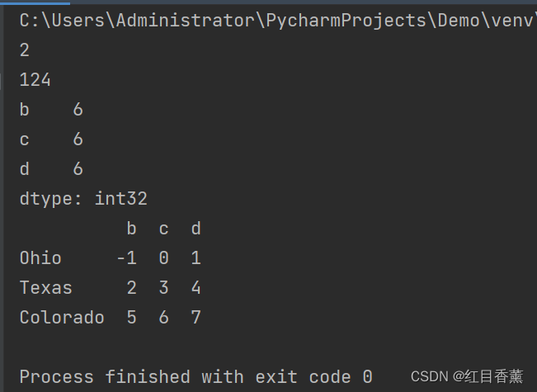The image size is (537, 392).
Task: Click the standalone output line showing 2
Action: point(25,50)
